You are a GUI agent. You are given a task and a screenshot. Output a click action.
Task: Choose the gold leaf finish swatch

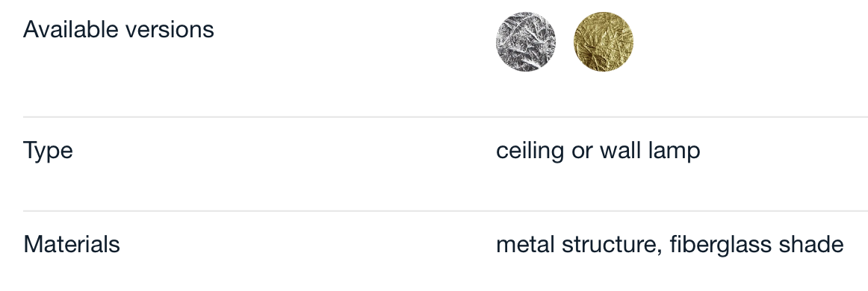[604, 42]
